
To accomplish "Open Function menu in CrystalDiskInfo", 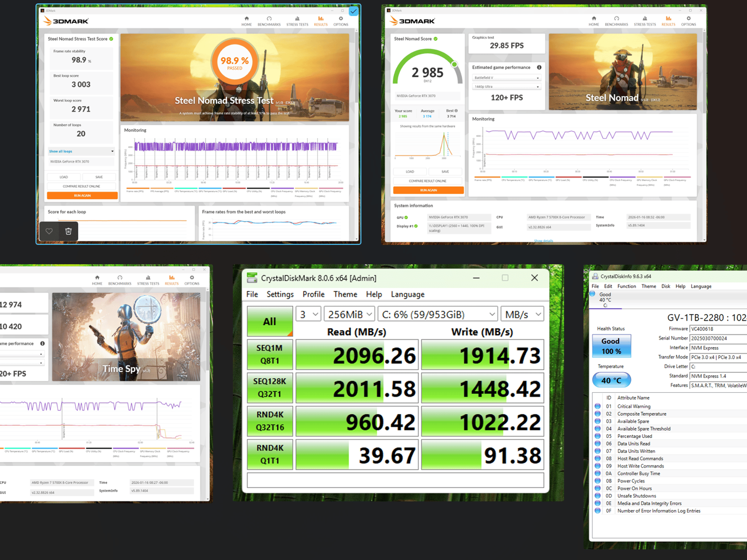I will click(626, 286).
